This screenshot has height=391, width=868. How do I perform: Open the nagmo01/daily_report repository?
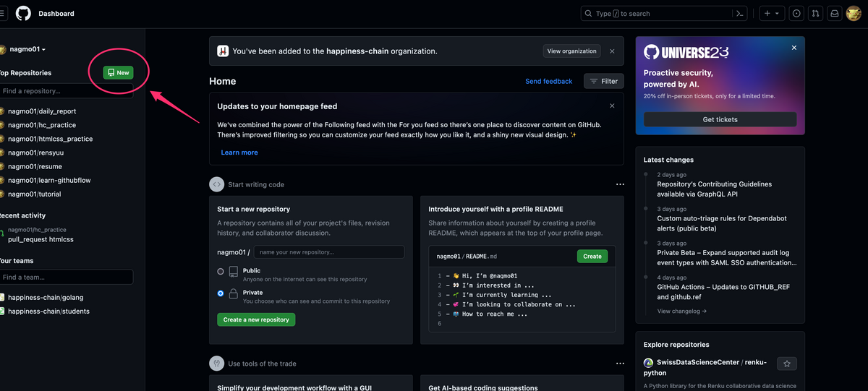[x=42, y=111]
